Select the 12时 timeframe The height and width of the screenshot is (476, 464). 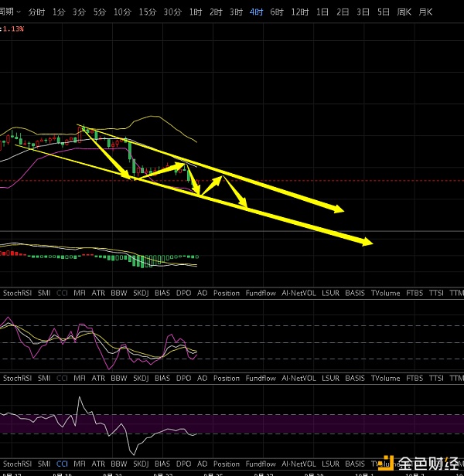pos(300,12)
